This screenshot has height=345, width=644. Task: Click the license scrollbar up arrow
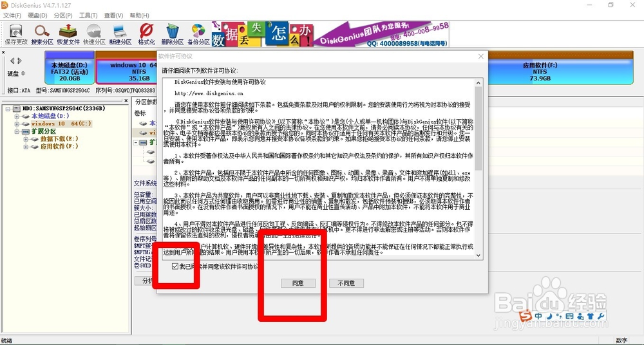point(478,83)
